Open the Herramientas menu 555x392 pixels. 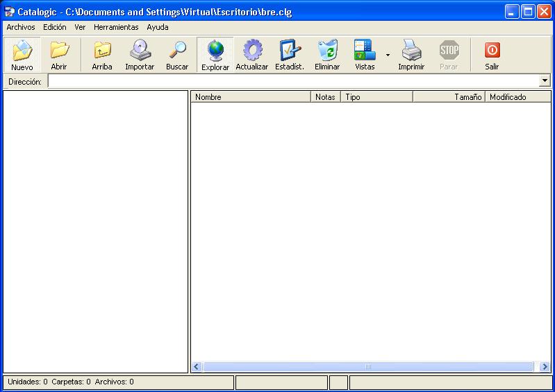[x=116, y=27]
